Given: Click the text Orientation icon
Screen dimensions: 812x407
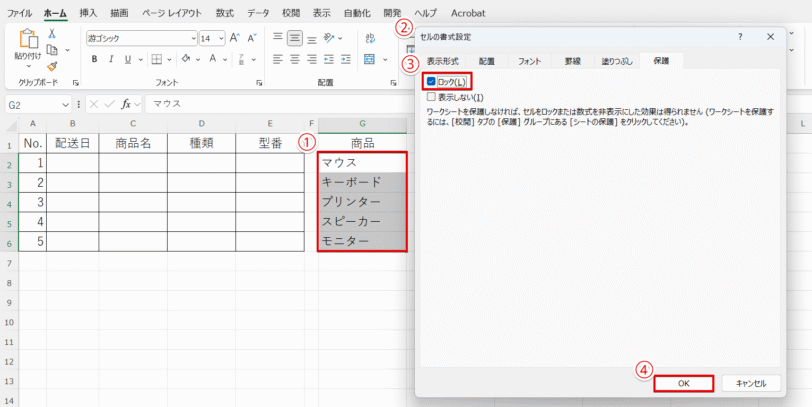Looking at the screenshot, I should (329, 37).
